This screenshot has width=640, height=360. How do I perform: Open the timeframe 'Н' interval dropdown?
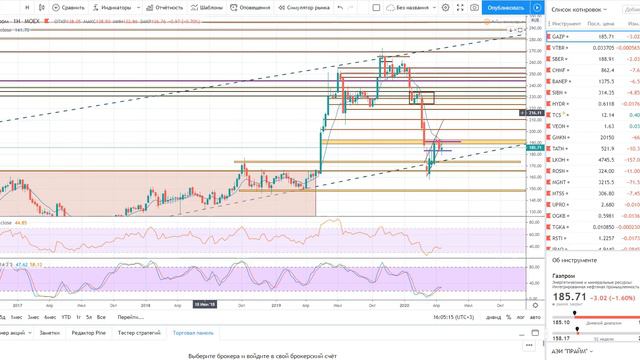[x=27, y=7]
